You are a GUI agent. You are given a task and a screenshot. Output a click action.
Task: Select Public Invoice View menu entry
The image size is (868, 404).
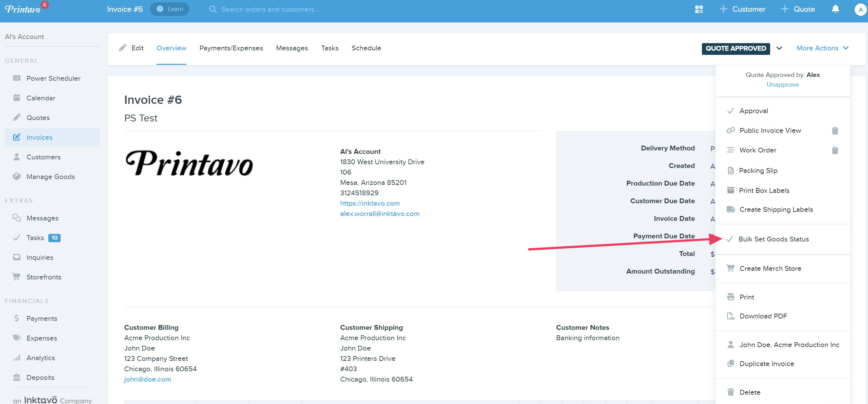tap(770, 131)
